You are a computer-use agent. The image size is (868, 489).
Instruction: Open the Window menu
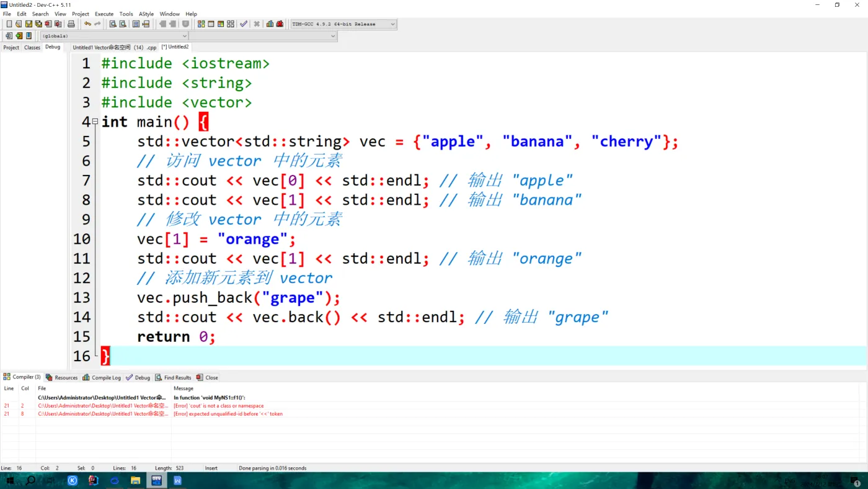click(x=170, y=14)
